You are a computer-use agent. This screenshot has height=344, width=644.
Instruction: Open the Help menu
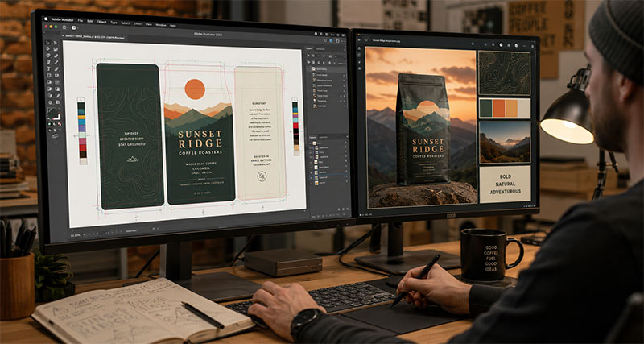pyautogui.click(x=173, y=26)
